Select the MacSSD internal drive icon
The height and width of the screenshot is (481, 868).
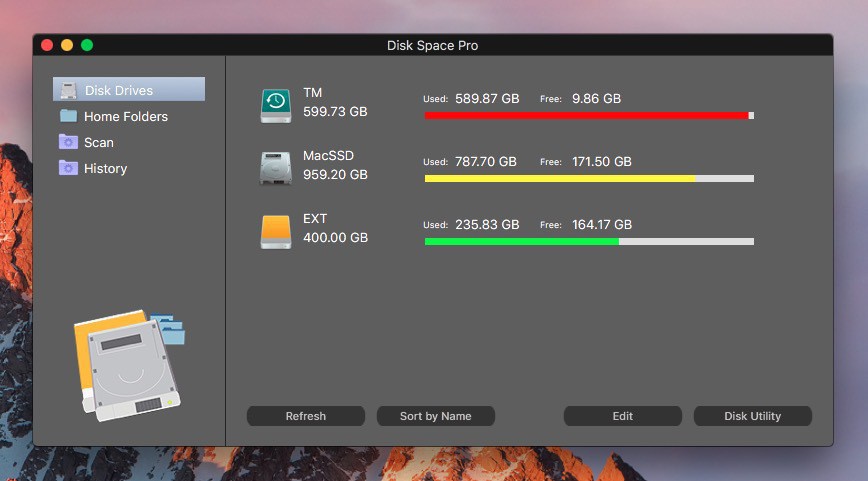tap(276, 168)
